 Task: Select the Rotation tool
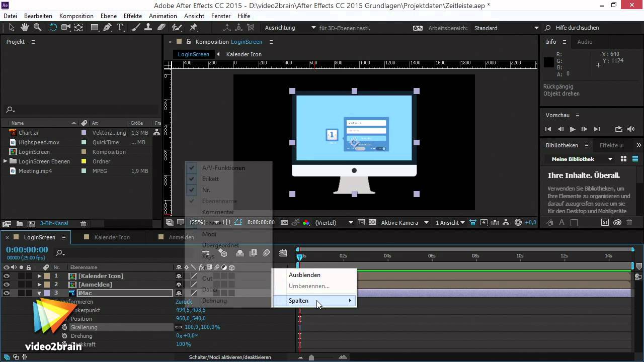coord(53,28)
